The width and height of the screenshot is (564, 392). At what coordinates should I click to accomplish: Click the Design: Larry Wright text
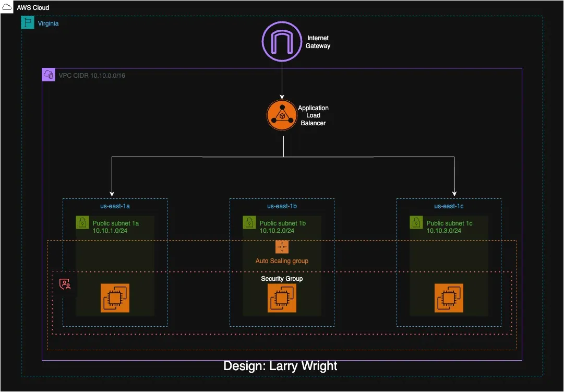tap(281, 366)
